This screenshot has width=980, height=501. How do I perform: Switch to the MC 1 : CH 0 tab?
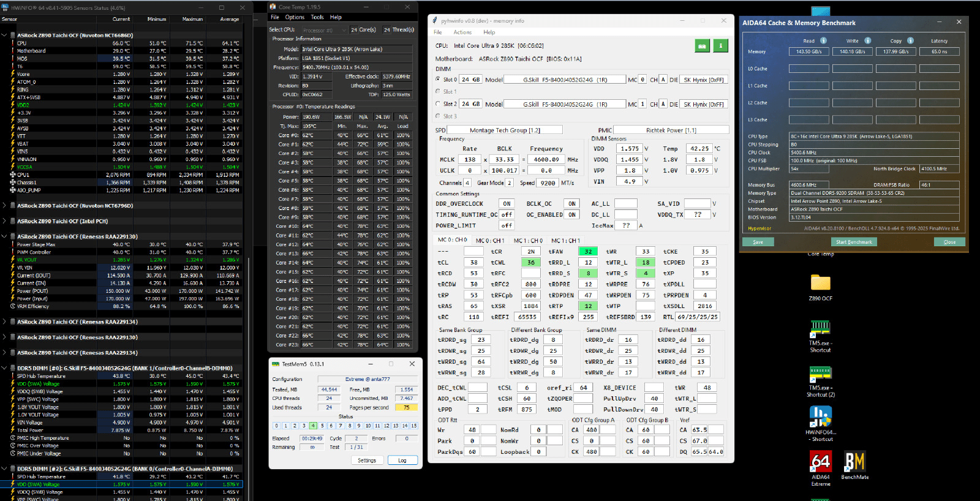point(528,241)
